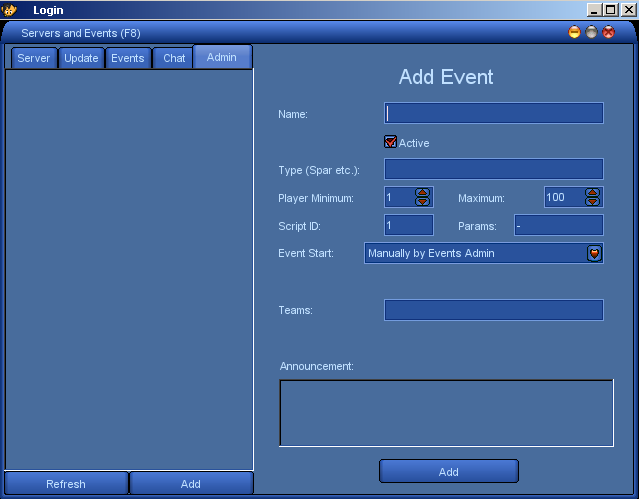This screenshot has width=639, height=499.
Task: Focus the event Name input field
Action: point(494,113)
